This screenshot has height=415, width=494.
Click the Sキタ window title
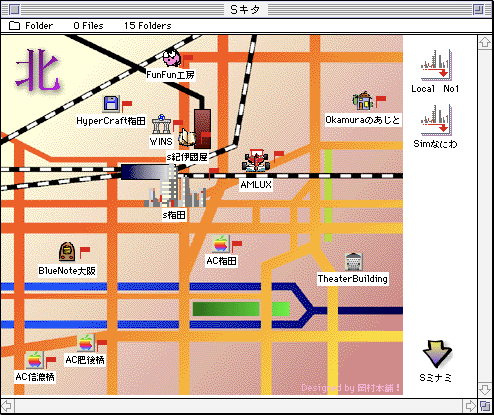pyautogui.click(x=245, y=10)
